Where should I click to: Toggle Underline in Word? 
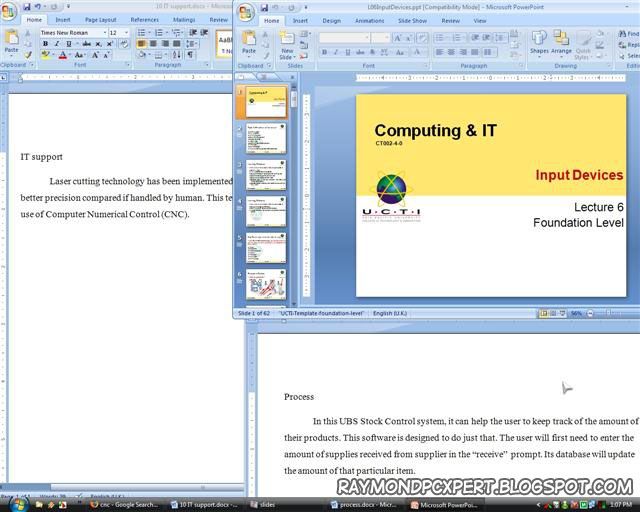(69, 44)
